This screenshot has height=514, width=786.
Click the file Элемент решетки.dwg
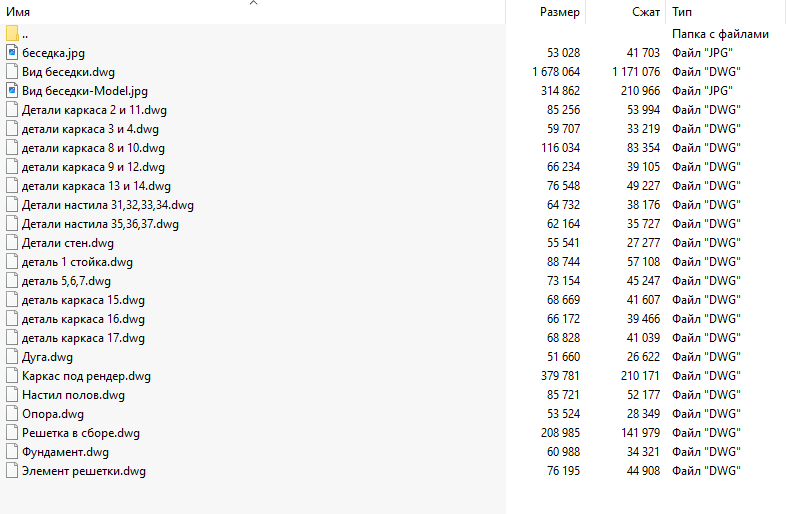[84, 471]
